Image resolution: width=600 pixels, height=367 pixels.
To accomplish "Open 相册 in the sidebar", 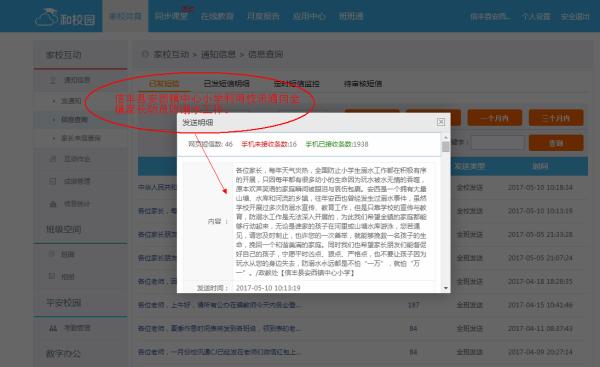I will tap(68, 276).
